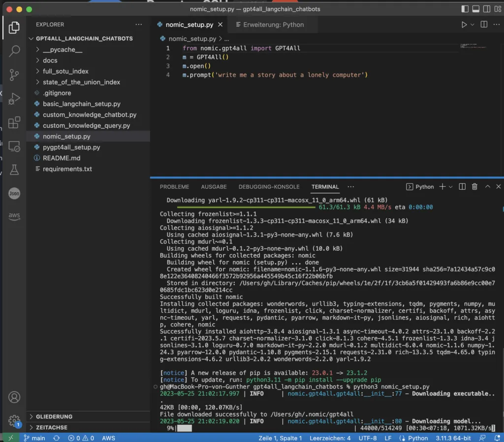Open requirements.txt file
Viewport: 504px width, 442px height.
pos(88,169)
